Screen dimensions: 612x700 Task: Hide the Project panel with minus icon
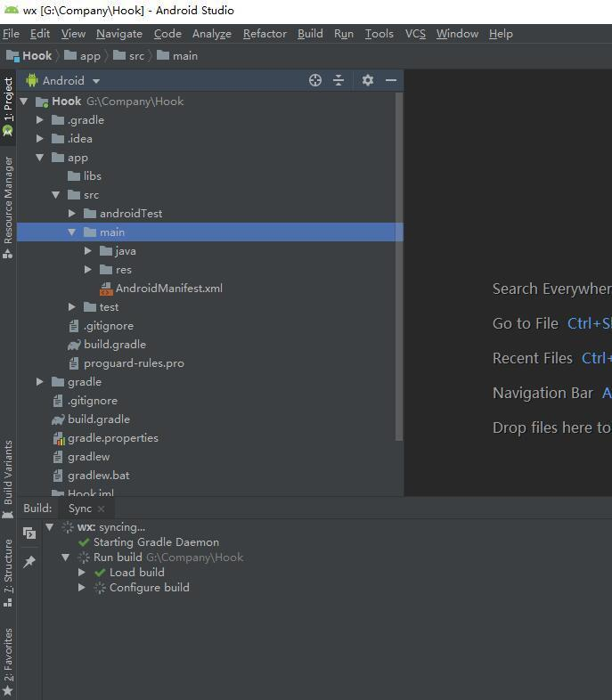(391, 80)
